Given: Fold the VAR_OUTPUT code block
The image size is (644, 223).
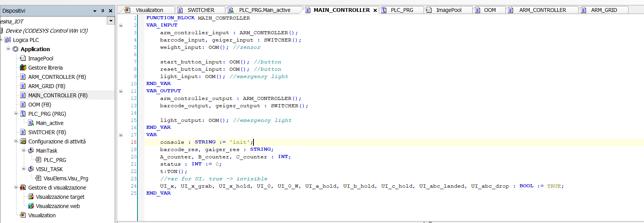Looking at the screenshot, I should tap(121, 91).
